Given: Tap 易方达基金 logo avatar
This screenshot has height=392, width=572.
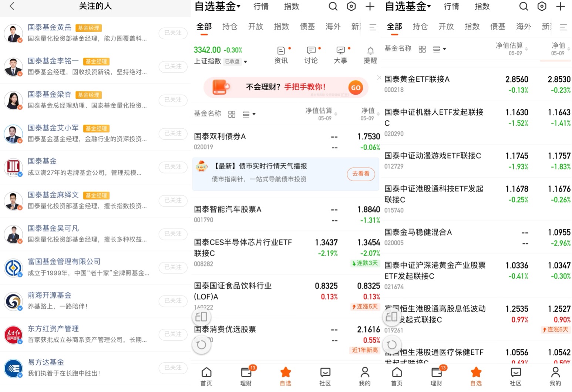Looking at the screenshot, I should [13, 368].
